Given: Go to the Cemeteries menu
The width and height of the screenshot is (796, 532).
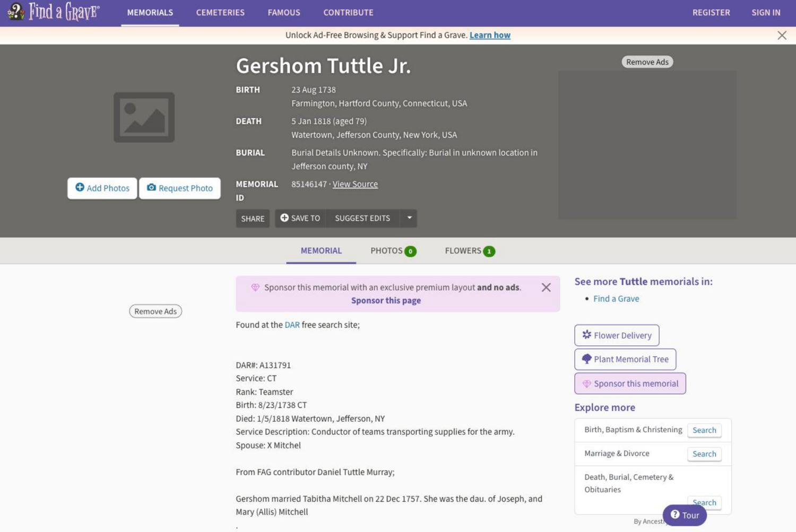Looking at the screenshot, I should pos(220,12).
